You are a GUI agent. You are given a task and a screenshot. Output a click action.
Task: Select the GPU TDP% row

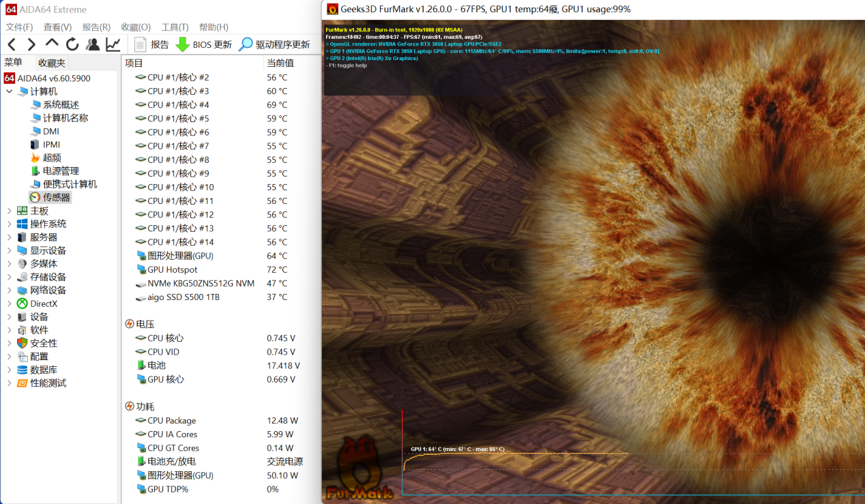221,489
